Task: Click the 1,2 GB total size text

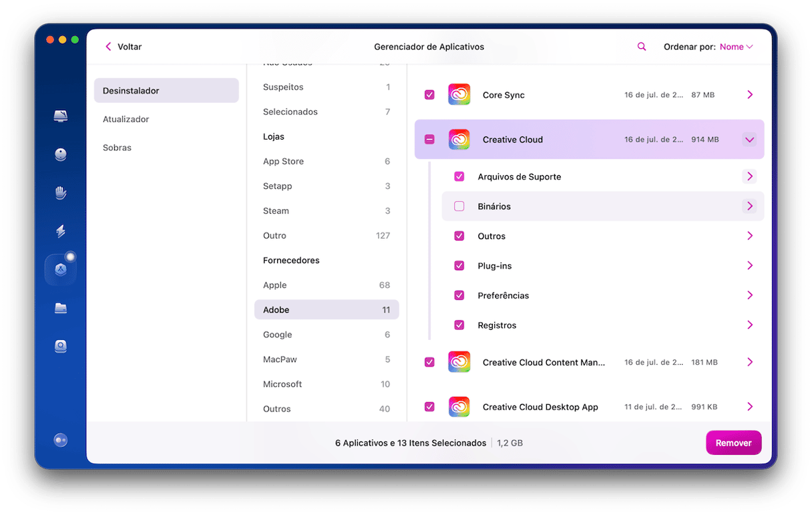Action: [511, 443]
